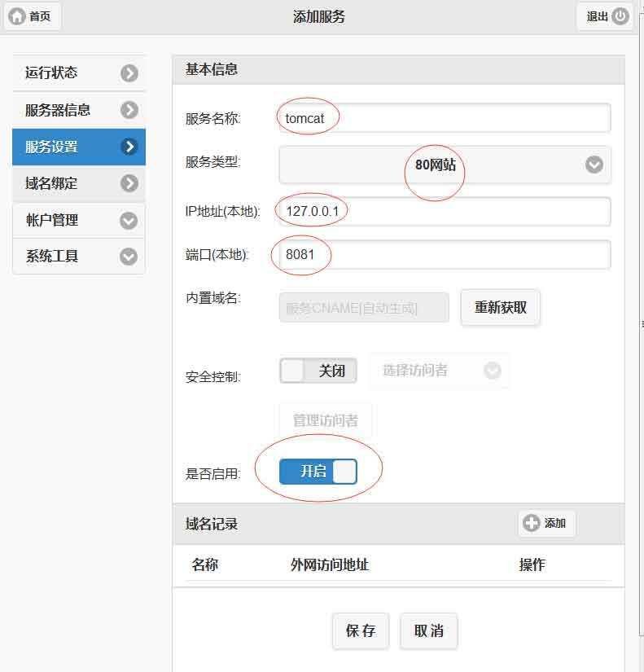644x672 pixels.
Task: Disable the 是否启用 switch showing 开启
Action: 318,472
